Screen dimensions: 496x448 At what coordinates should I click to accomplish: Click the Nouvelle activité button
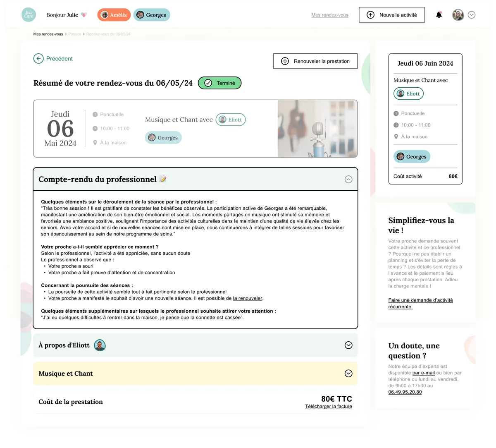pos(392,15)
